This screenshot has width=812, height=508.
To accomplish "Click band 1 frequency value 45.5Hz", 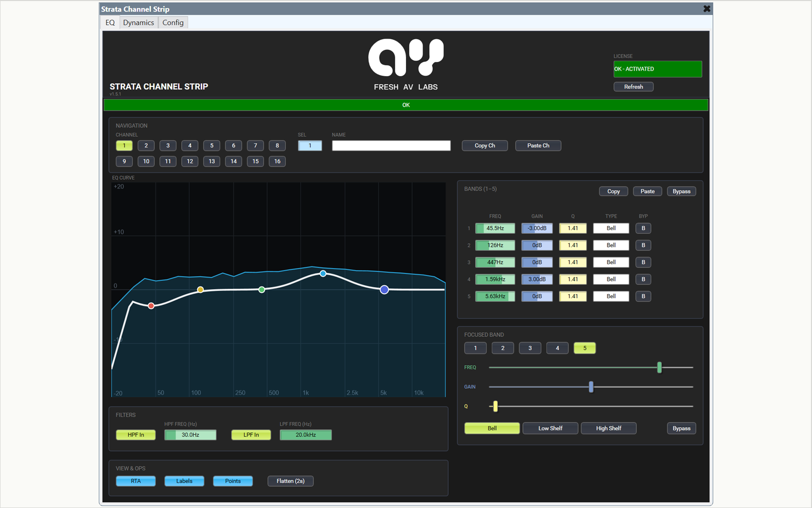I will tap(495, 229).
